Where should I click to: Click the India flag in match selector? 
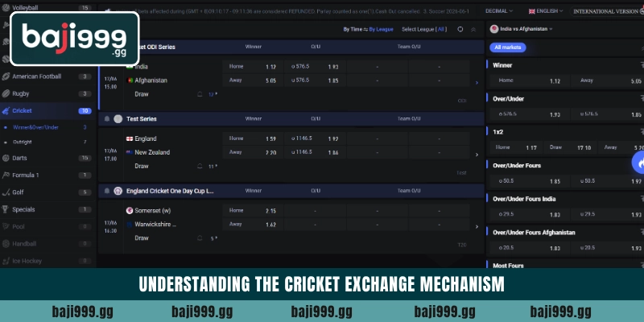(494, 29)
